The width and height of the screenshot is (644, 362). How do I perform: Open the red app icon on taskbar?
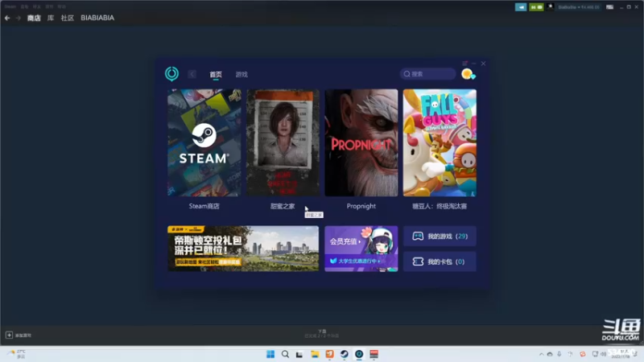coord(374,354)
